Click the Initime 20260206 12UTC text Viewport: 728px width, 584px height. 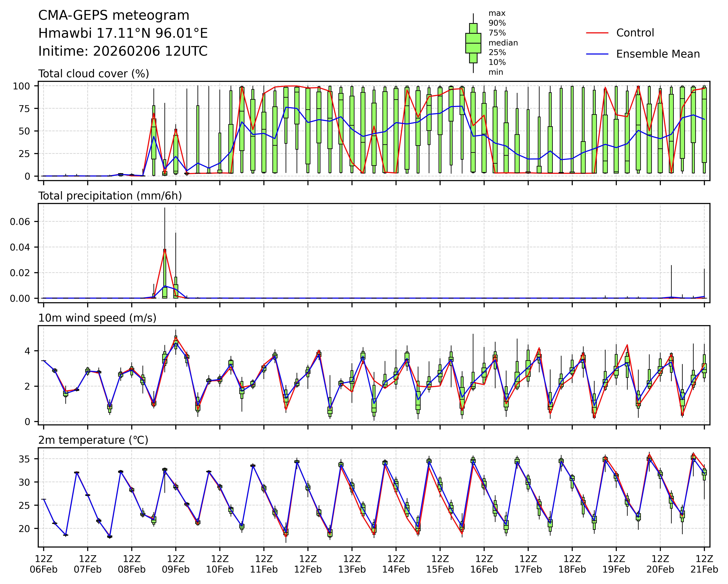[x=123, y=51]
